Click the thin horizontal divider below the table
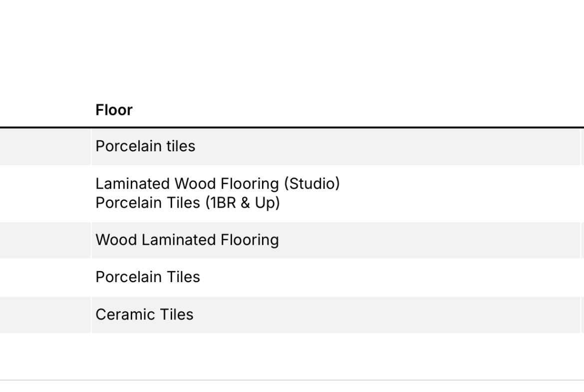The width and height of the screenshot is (584, 392). click(292, 381)
